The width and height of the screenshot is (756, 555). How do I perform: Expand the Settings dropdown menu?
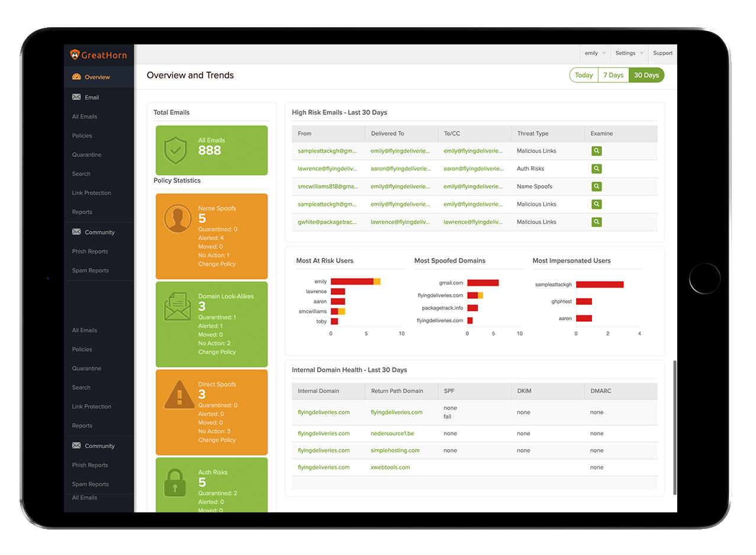629,53
